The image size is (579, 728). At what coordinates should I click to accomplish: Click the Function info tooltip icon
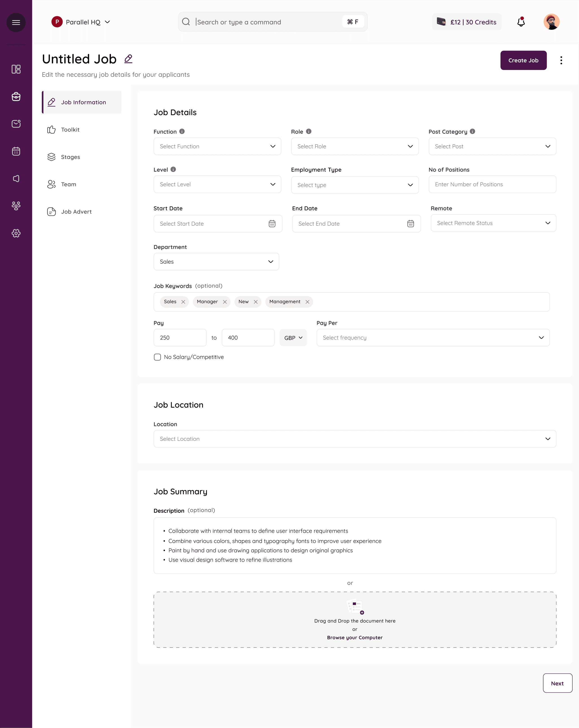[182, 131]
